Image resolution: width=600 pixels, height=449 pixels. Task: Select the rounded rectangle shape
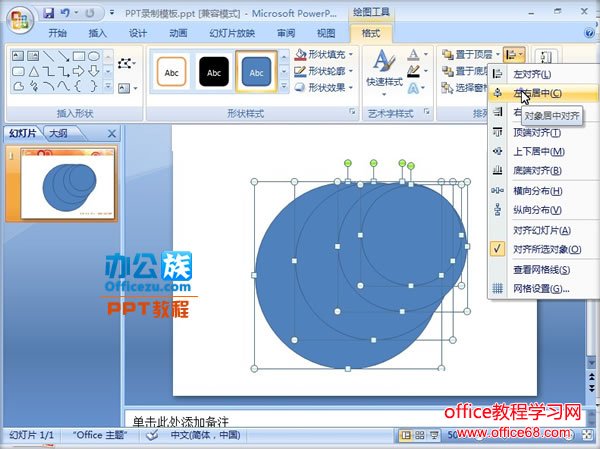(18, 71)
